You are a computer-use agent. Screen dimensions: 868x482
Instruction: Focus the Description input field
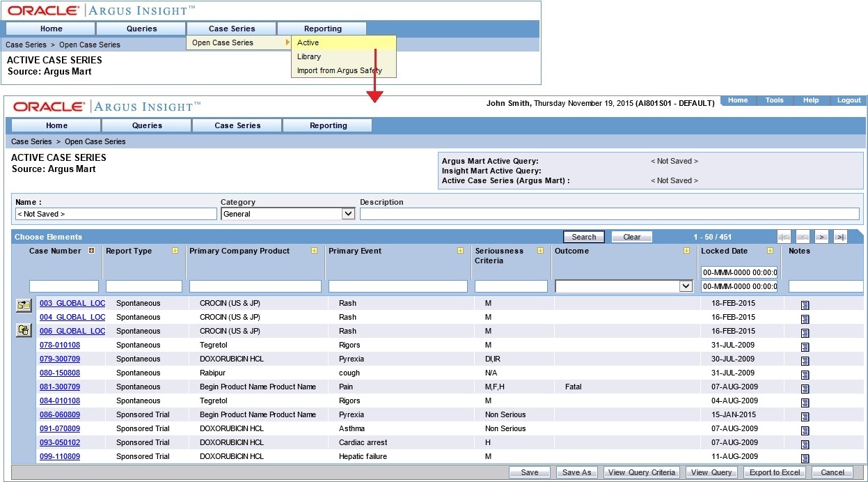click(x=609, y=214)
